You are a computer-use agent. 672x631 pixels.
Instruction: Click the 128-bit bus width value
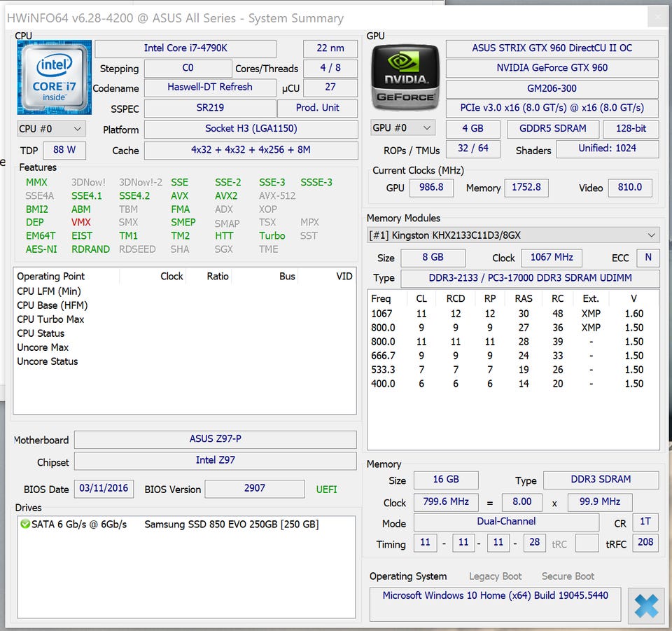point(631,129)
